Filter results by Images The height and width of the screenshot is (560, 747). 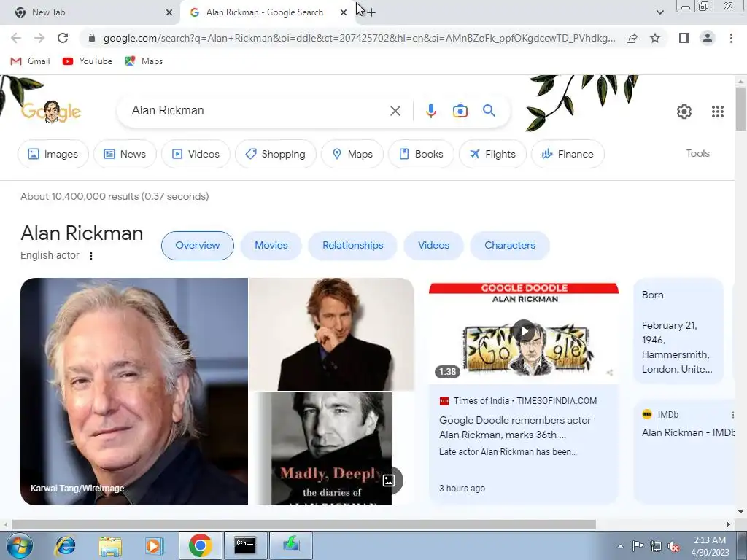53,154
